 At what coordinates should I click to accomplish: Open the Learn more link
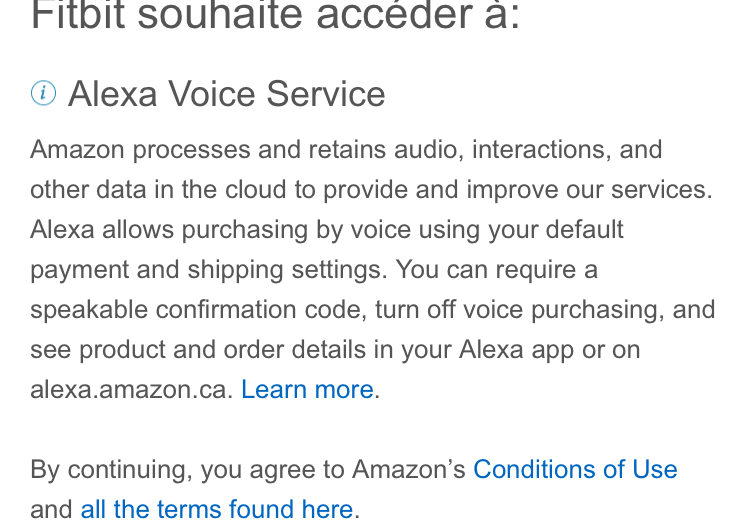307,389
